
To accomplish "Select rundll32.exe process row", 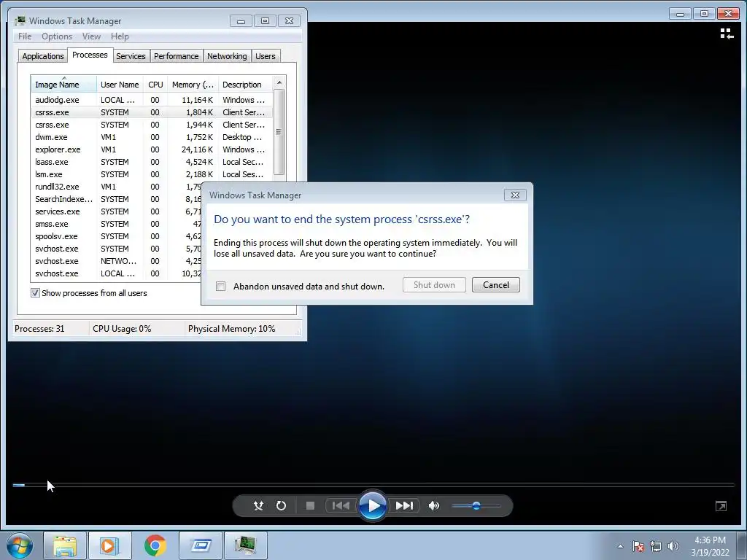I will coord(116,186).
